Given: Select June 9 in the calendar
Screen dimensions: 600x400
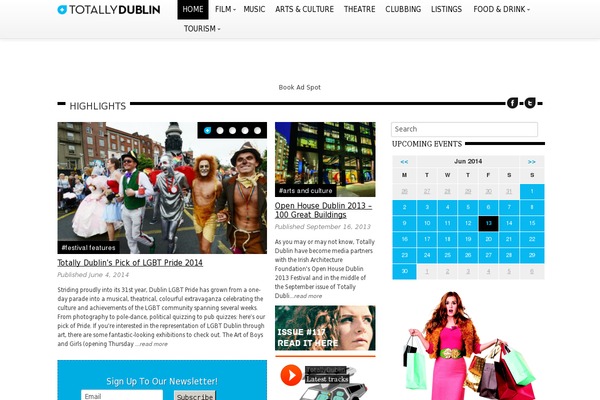Looking at the screenshot, I should point(404,223).
